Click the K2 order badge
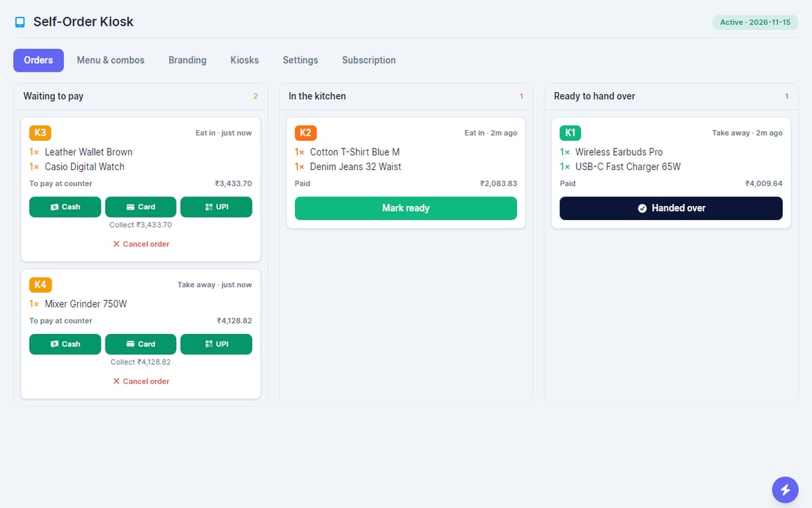This screenshot has width=812, height=508. pyautogui.click(x=306, y=133)
